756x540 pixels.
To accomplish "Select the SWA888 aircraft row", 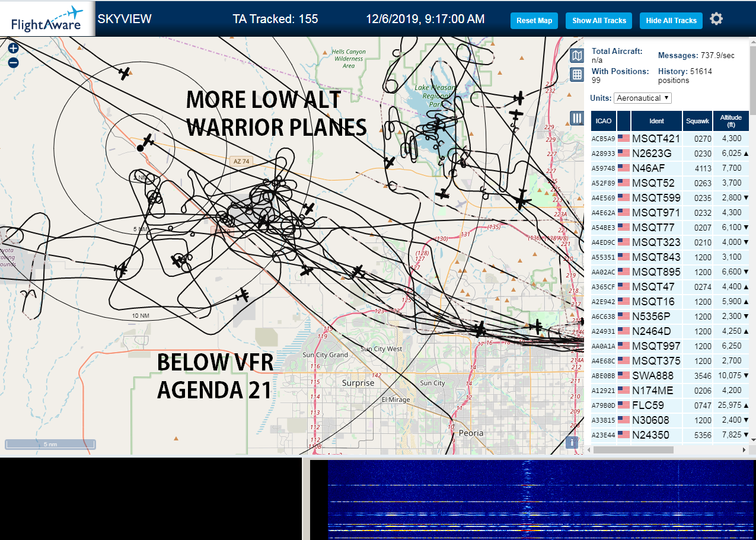I will (670, 375).
